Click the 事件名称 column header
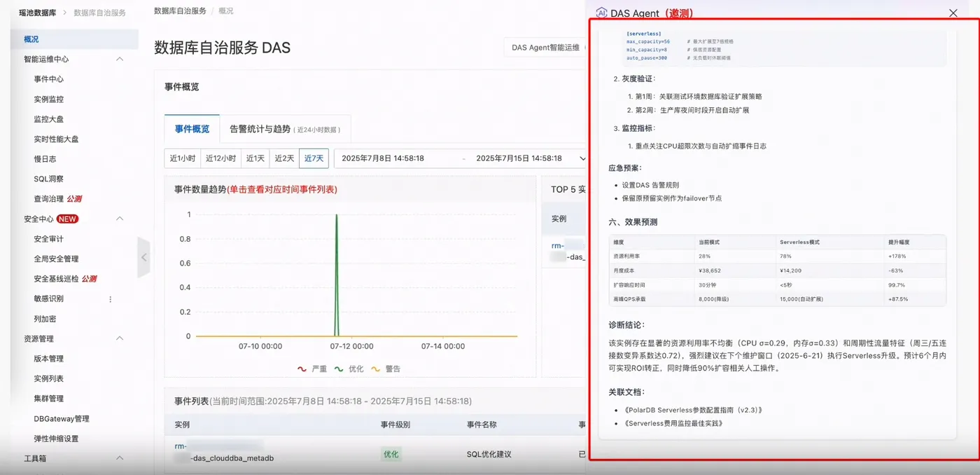The image size is (980, 475). [482, 425]
